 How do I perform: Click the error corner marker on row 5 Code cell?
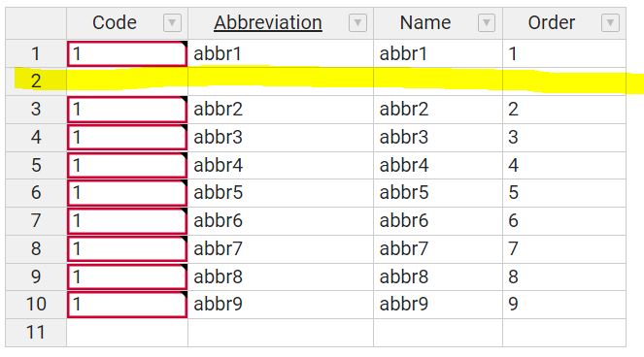click(184, 155)
